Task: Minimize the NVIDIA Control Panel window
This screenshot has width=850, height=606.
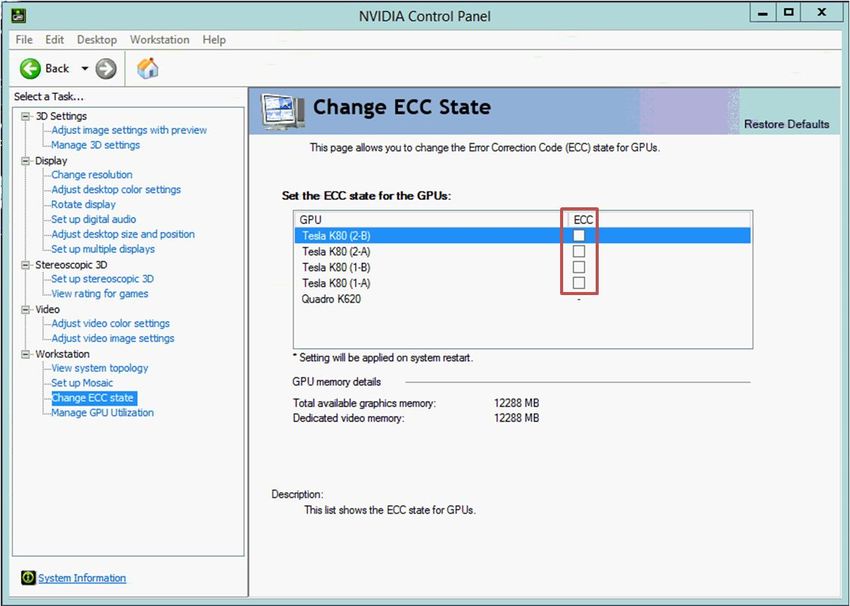Action: 763,12
